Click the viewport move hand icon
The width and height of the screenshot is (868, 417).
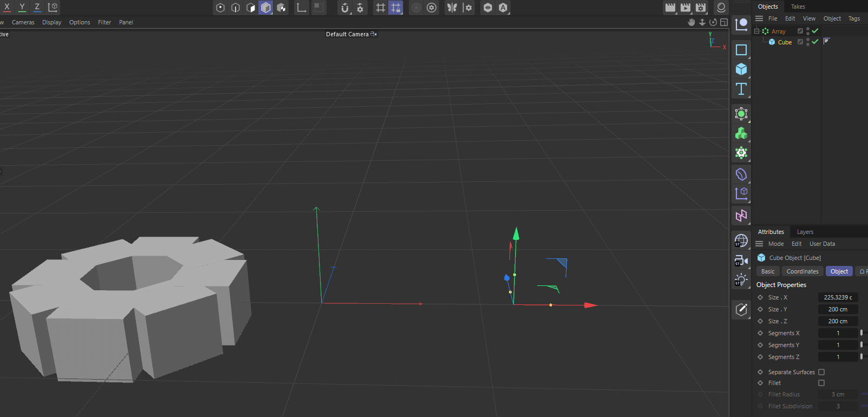point(691,22)
